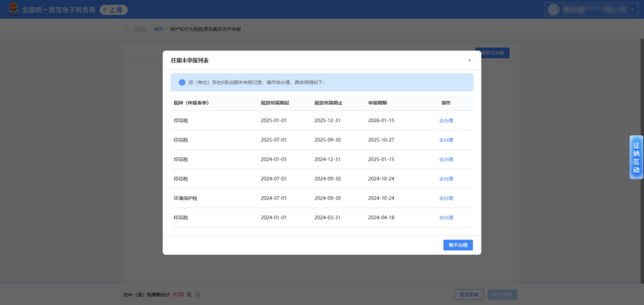The height and width of the screenshot is (305, 644).
Task: Click 去办理 for 印花税 due 2025-10-27
Action: (x=446, y=140)
